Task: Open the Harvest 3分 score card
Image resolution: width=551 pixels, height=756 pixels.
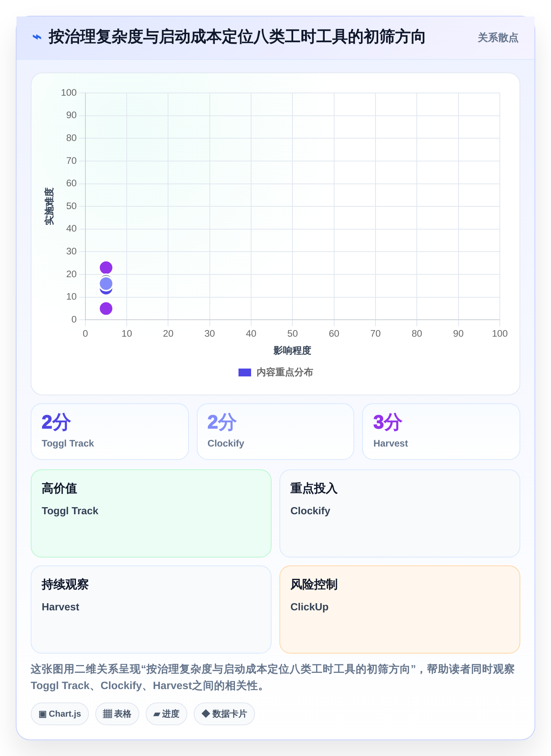Action: [441, 432]
